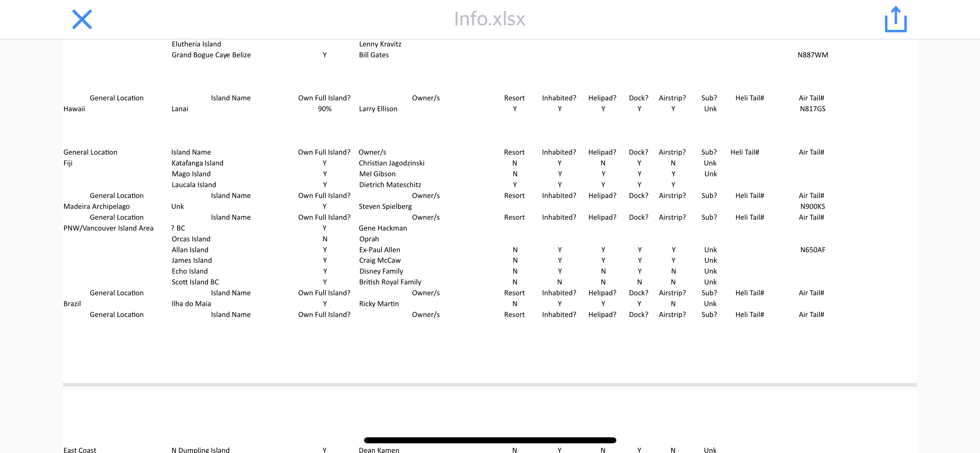The image size is (980, 453).
Task: Select the 'Christian Jagodzinski' cell
Action: [x=391, y=163]
